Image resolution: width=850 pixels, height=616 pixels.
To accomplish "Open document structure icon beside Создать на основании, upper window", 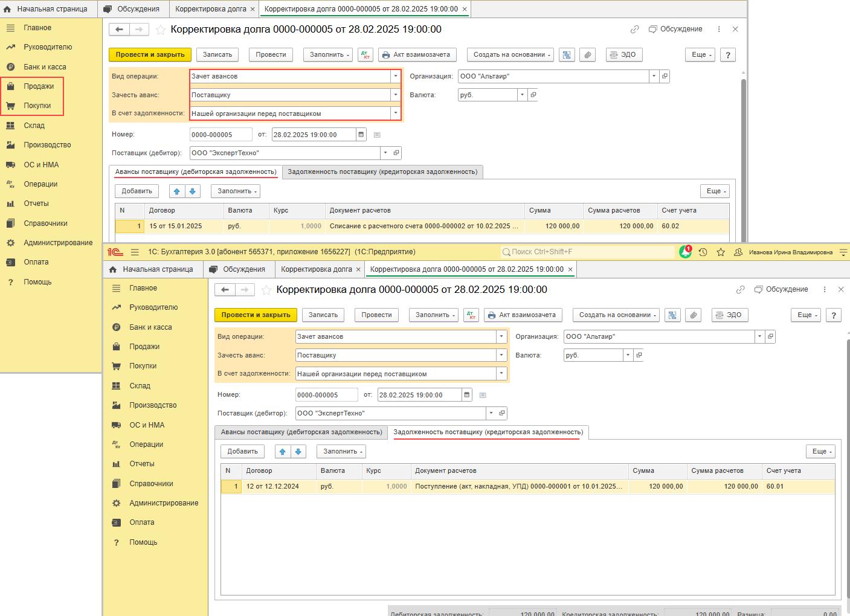I will (x=567, y=55).
